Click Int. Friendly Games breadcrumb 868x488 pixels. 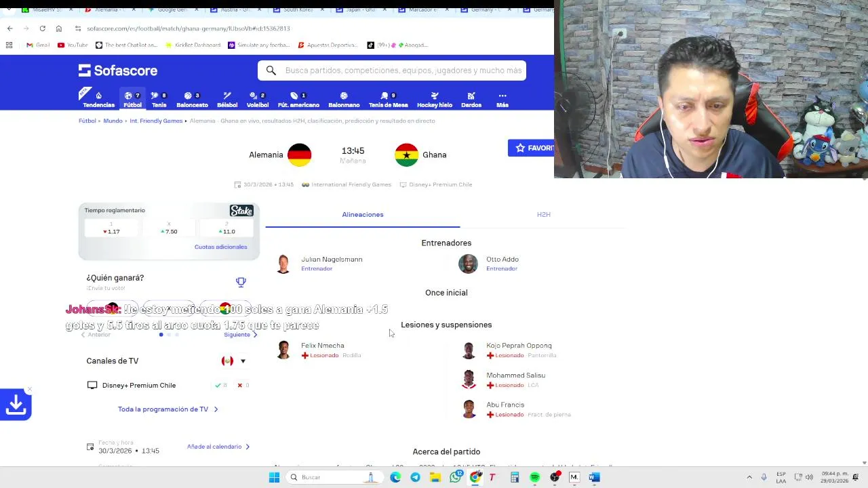(156, 121)
